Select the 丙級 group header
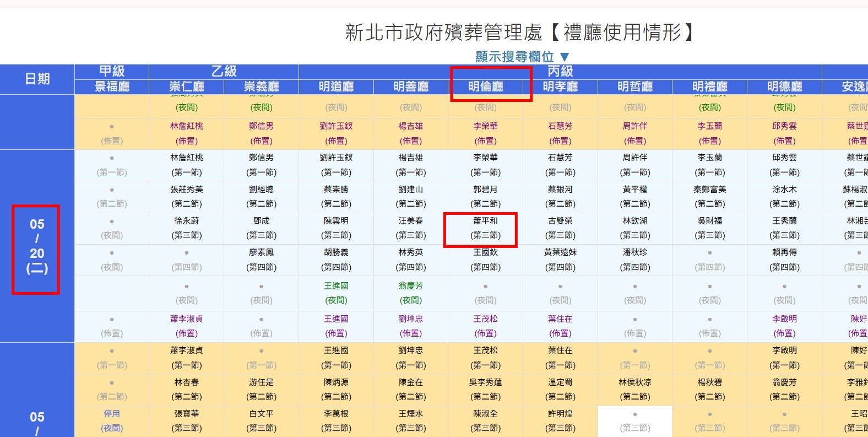 [x=560, y=71]
